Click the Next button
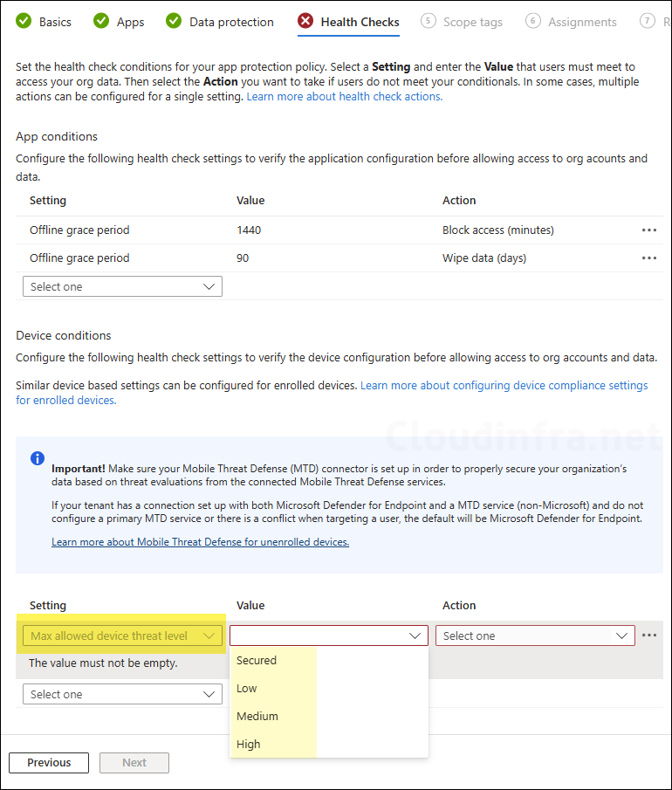Image resolution: width=672 pixels, height=790 pixels. click(x=134, y=763)
